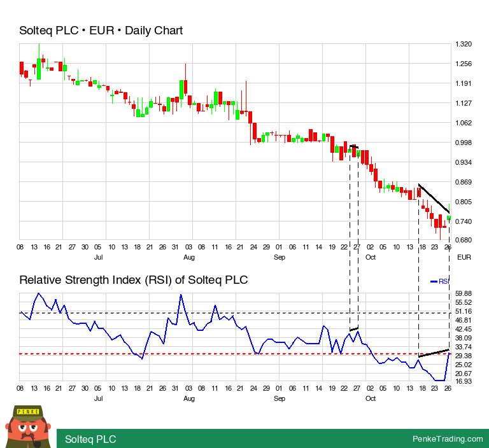Click the 33.74 RSI axis value
The image size is (489, 448).
464,347
